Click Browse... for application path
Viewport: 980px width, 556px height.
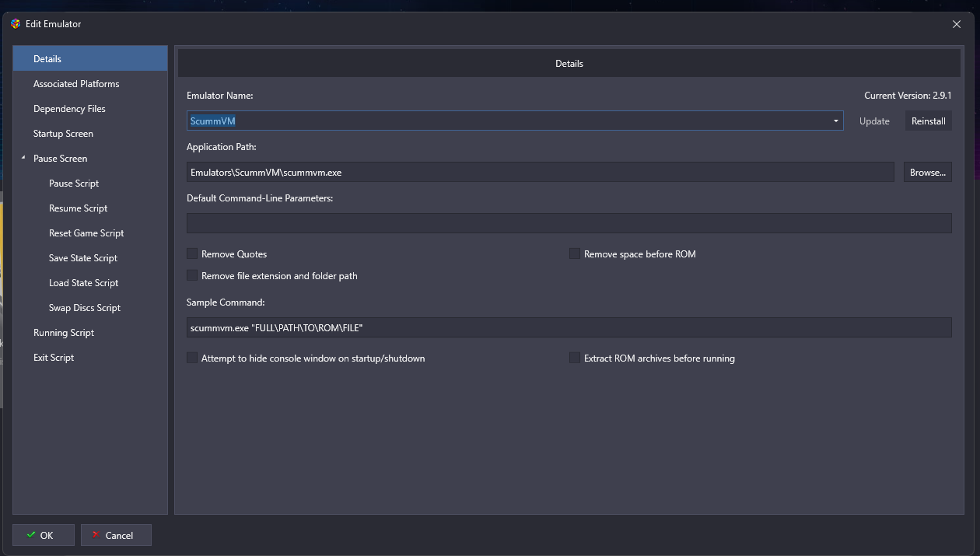click(927, 172)
